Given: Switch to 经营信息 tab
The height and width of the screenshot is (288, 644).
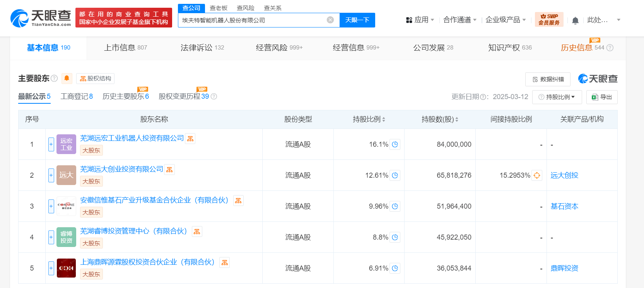Looking at the screenshot, I should coord(356,48).
